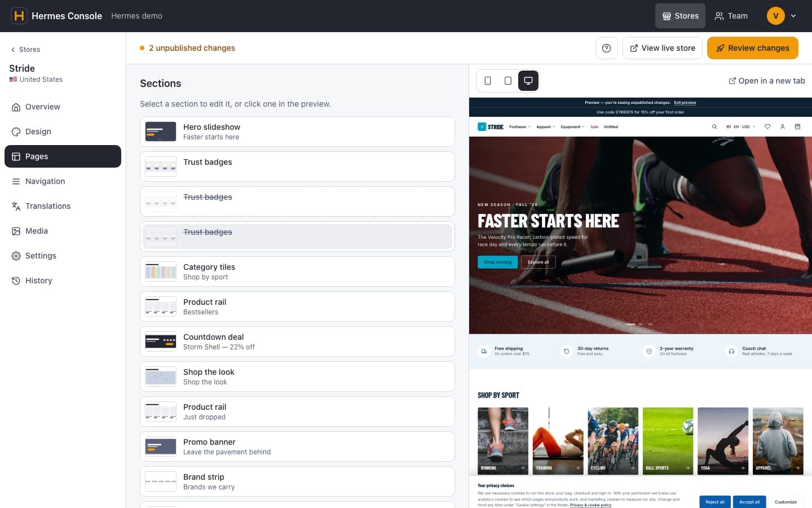The height and width of the screenshot is (508, 812).
Task: Open Navigation in the sidebar
Action: click(63, 181)
